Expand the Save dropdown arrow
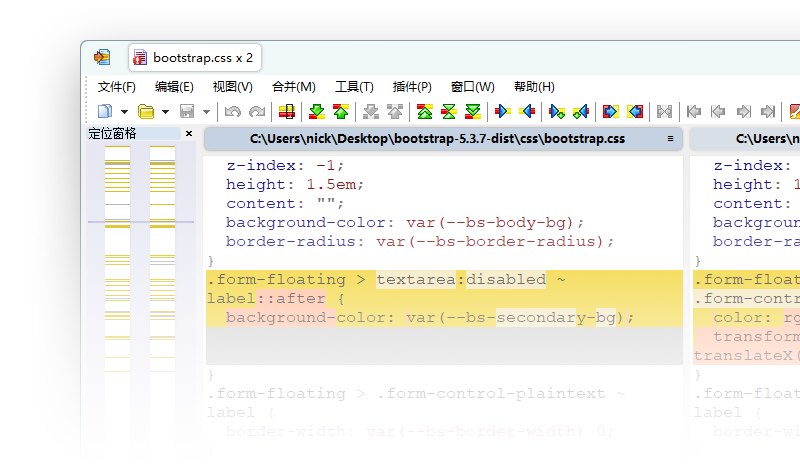Viewport: 800px width, 465px height. [207, 111]
